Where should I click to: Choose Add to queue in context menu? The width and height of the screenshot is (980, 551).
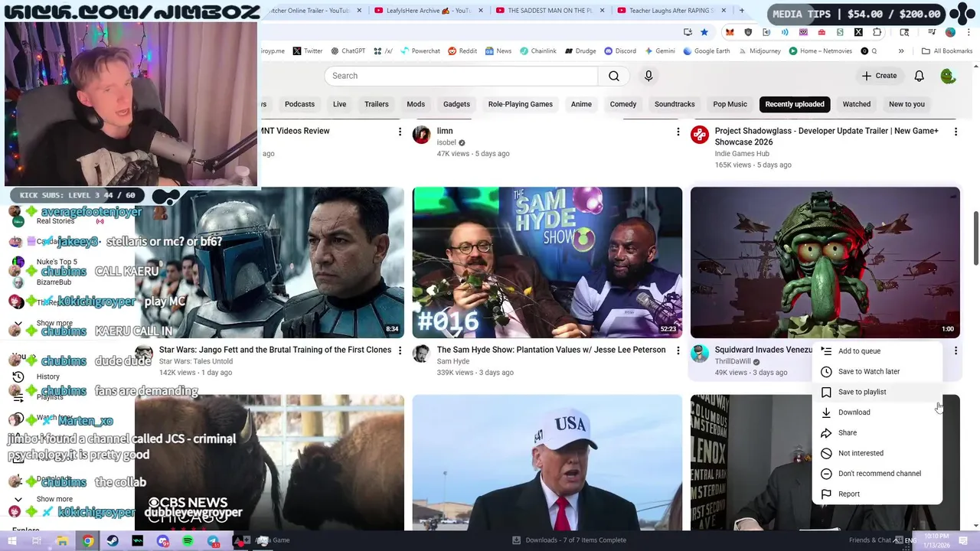point(877,351)
